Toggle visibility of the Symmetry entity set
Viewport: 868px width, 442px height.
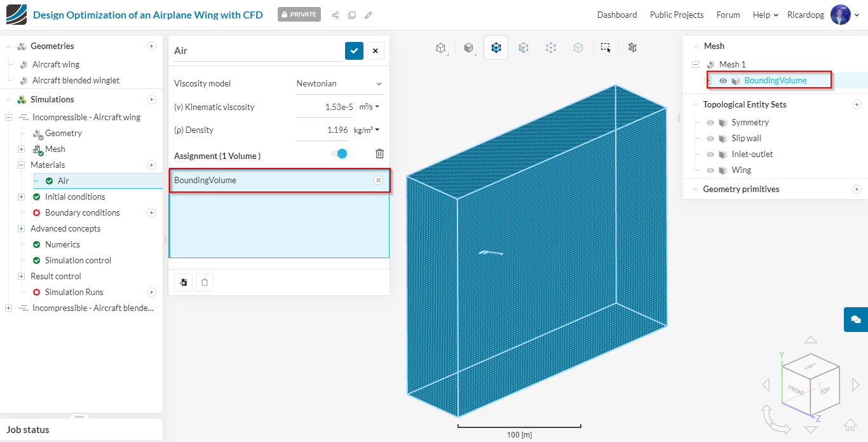[710, 122]
